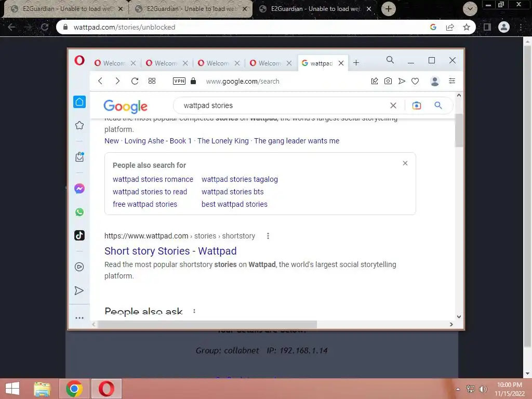
Task: Clear the Google search box text
Action: pos(393,105)
